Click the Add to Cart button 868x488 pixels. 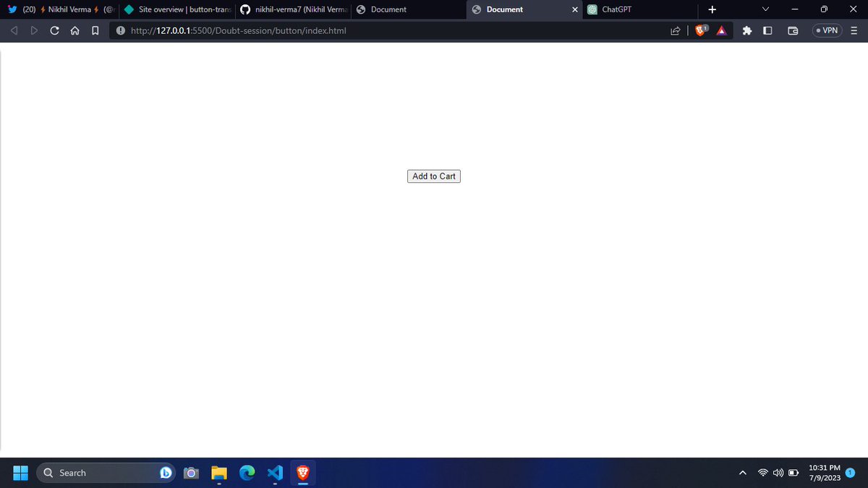tap(434, 176)
